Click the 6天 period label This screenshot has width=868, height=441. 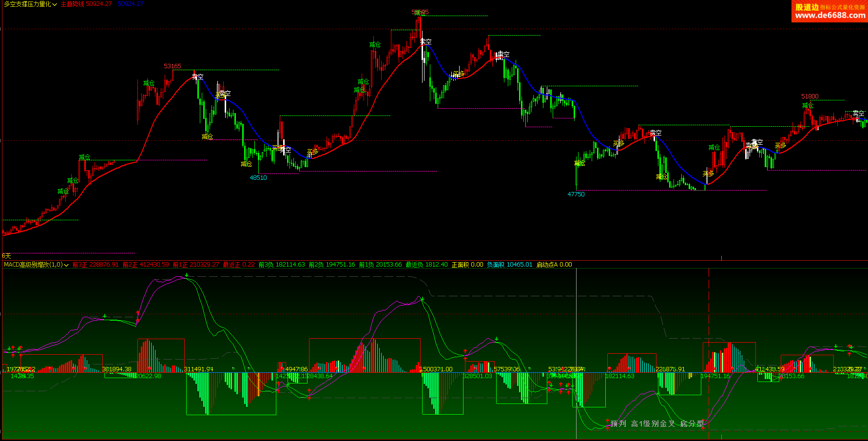[x=6, y=256]
